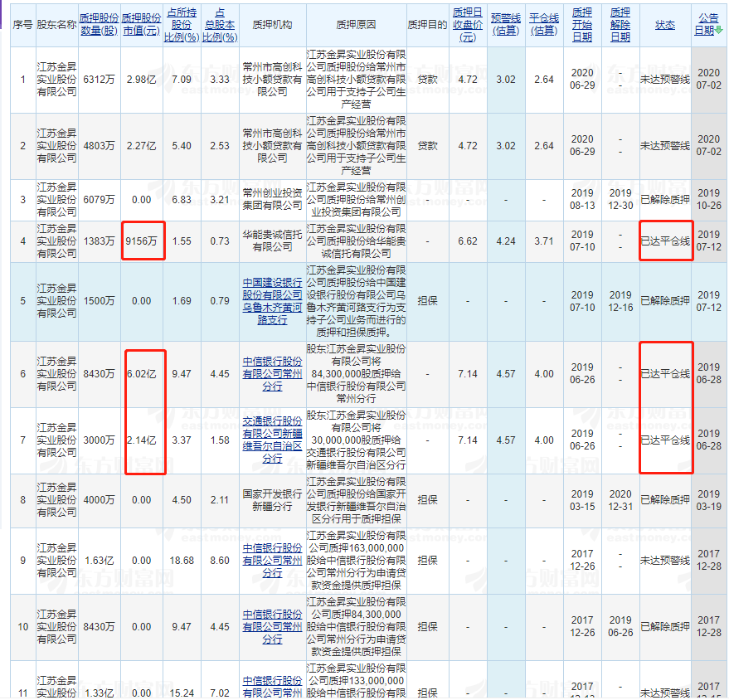This screenshot has height=700, width=729.
Task: Sort by 质押日收盘价(元) column header
Action: click(468, 25)
